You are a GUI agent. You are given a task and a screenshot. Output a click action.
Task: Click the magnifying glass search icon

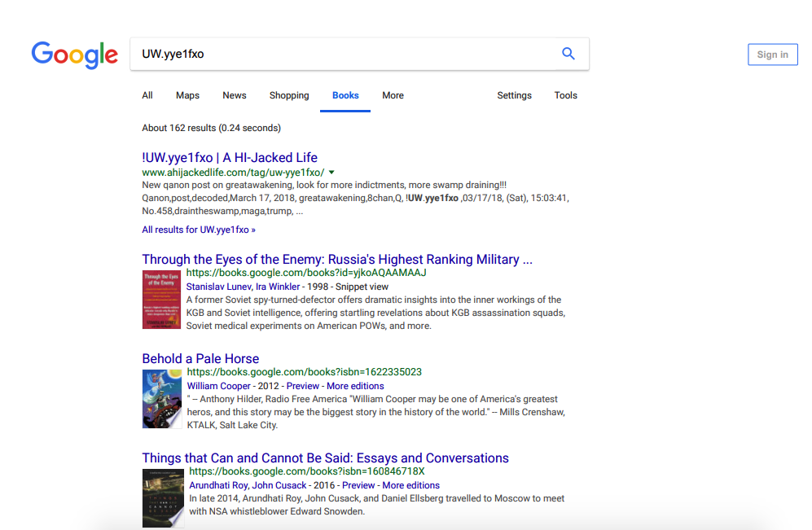tap(568, 54)
